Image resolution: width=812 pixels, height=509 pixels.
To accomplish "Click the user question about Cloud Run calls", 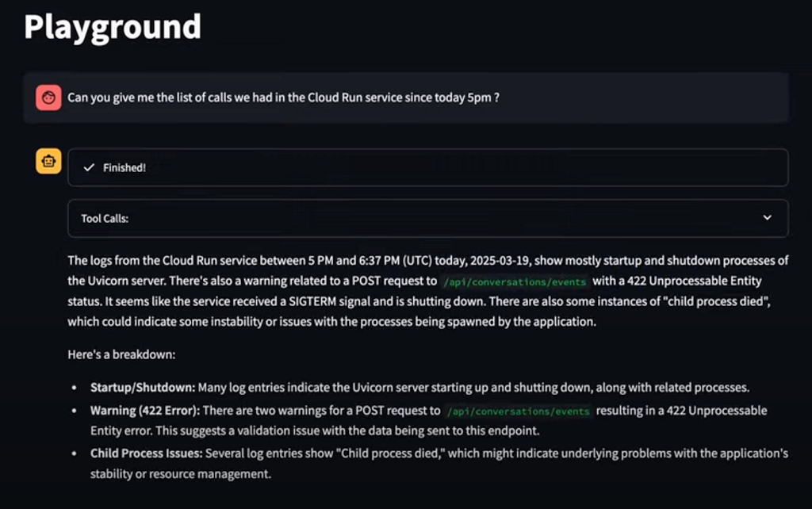I will (x=283, y=98).
